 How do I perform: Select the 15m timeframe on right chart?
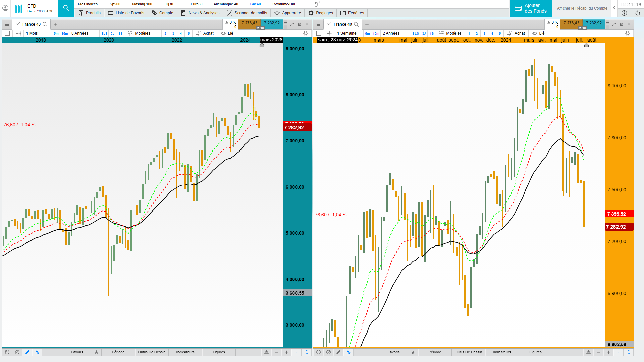pos(376,33)
